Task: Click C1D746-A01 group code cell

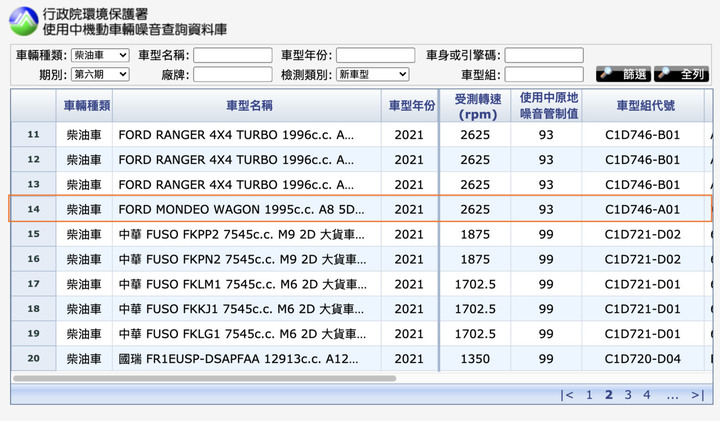Action: point(642,209)
